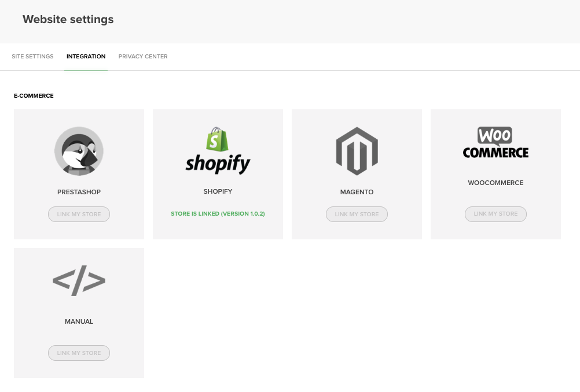The image size is (580, 392).
Task: Click the SHOPIFY card label
Action: (x=218, y=191)
